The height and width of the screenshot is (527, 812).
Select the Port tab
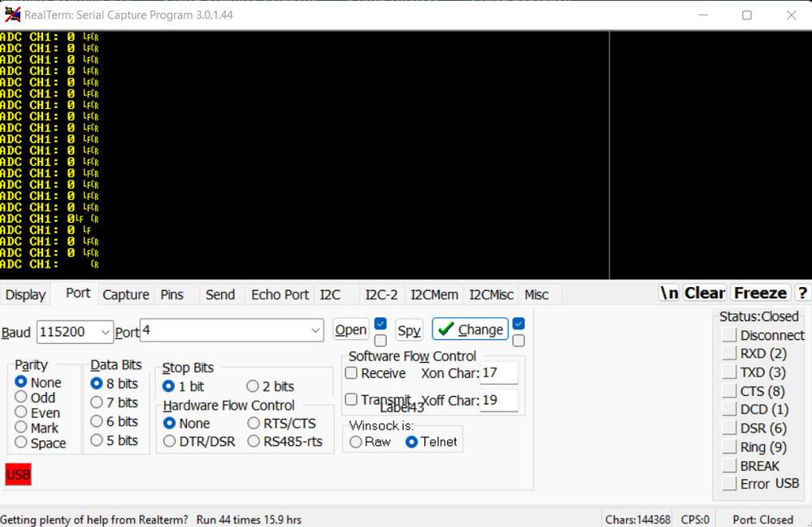click(78, 294)
